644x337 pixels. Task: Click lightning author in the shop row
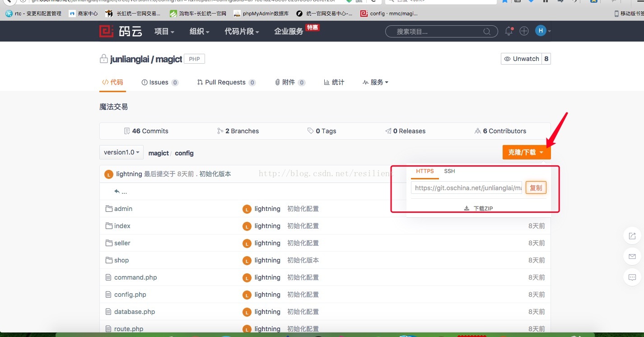(x=267, y=260)
